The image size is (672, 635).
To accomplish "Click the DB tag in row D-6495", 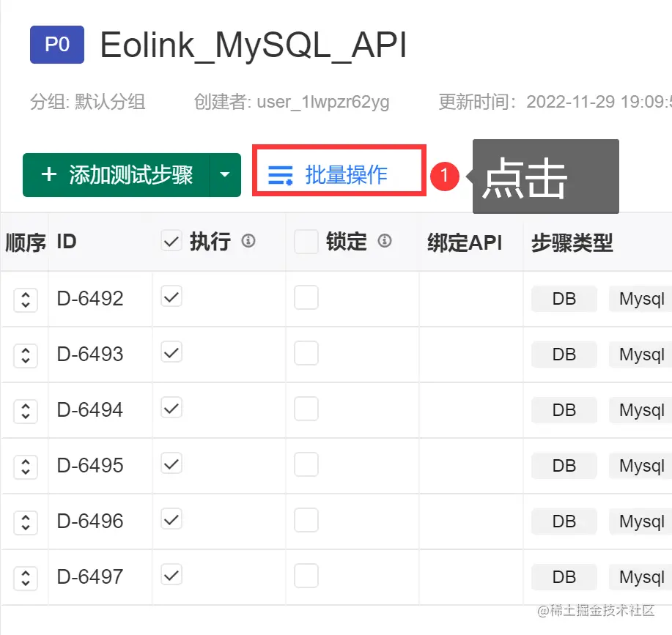I will pos(564,466).
